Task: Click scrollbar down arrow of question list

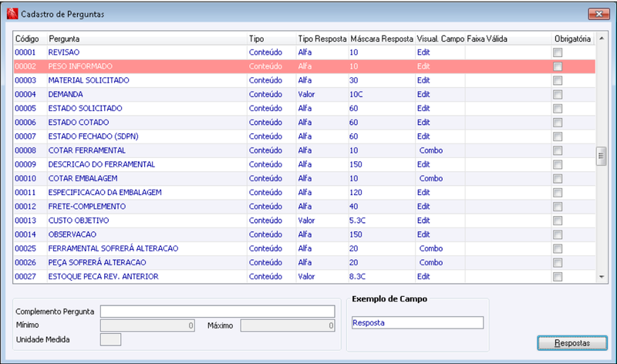Action: [602, 277]
